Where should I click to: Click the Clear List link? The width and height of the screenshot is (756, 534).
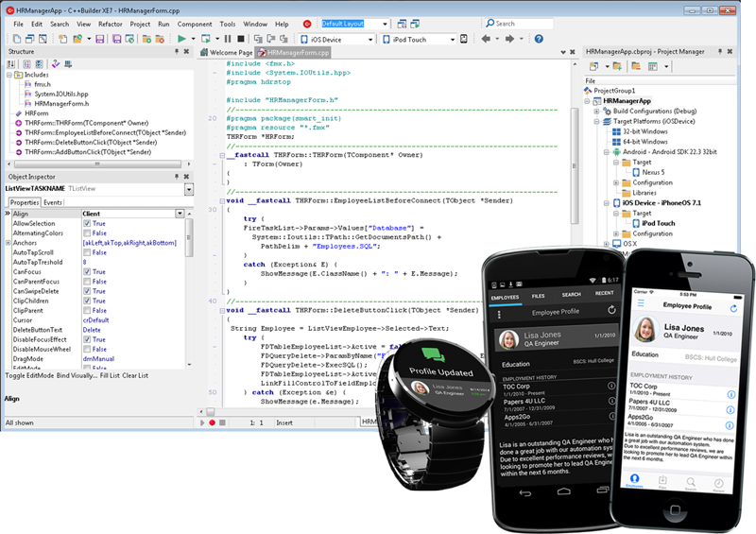134,375
